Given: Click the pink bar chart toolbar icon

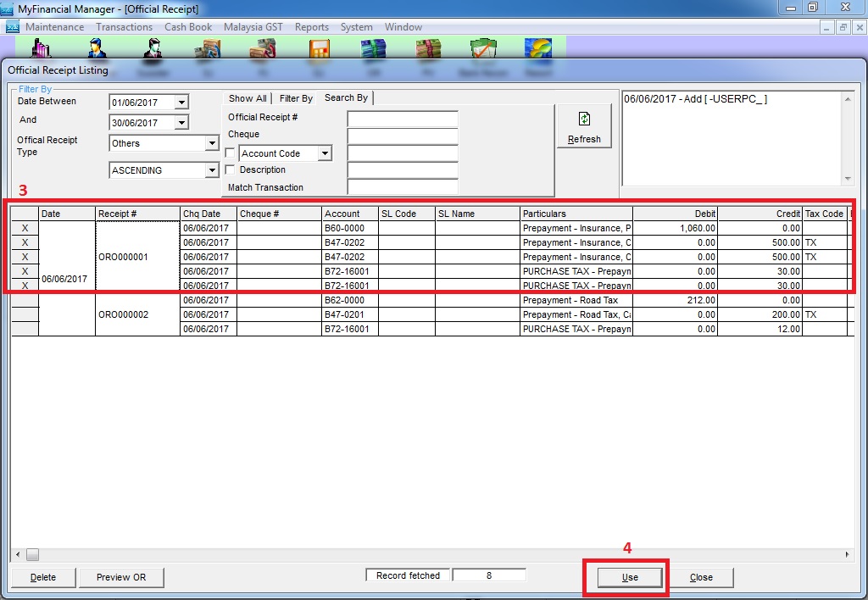Looking at the screenshot, I should point(41,49).
